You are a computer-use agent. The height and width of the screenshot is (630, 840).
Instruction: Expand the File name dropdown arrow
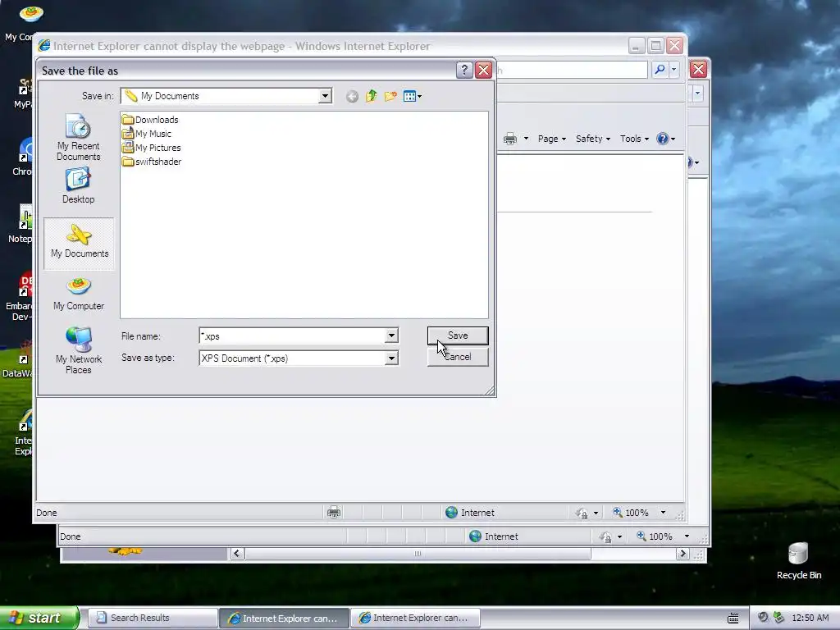[x=391, y=336]
